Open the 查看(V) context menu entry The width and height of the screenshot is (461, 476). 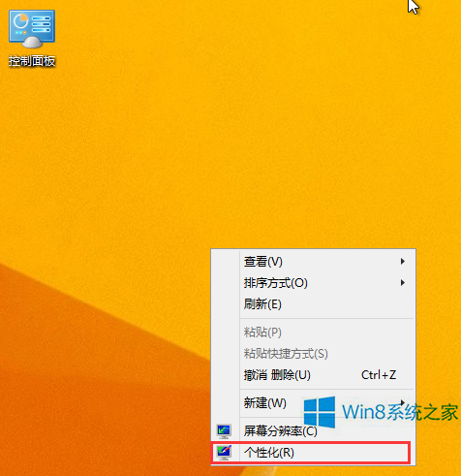tap(313, 262)
